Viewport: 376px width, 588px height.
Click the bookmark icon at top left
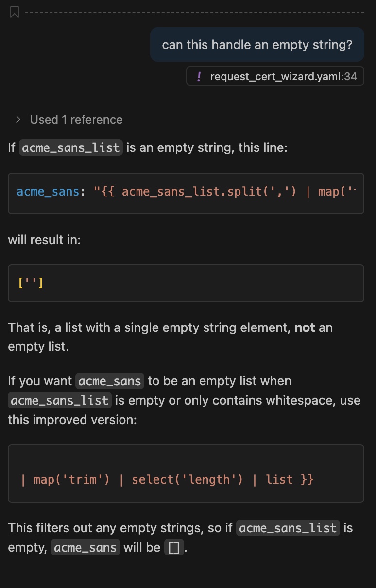click(x=14, y=11)
